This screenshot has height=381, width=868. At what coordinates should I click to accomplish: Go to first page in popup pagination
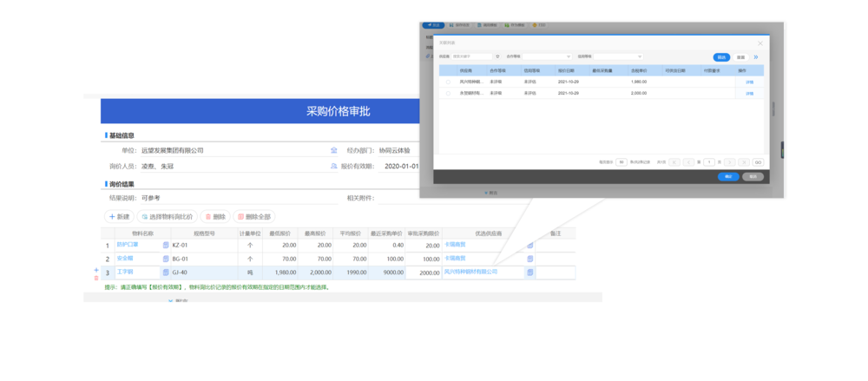(x=674, y=162)
